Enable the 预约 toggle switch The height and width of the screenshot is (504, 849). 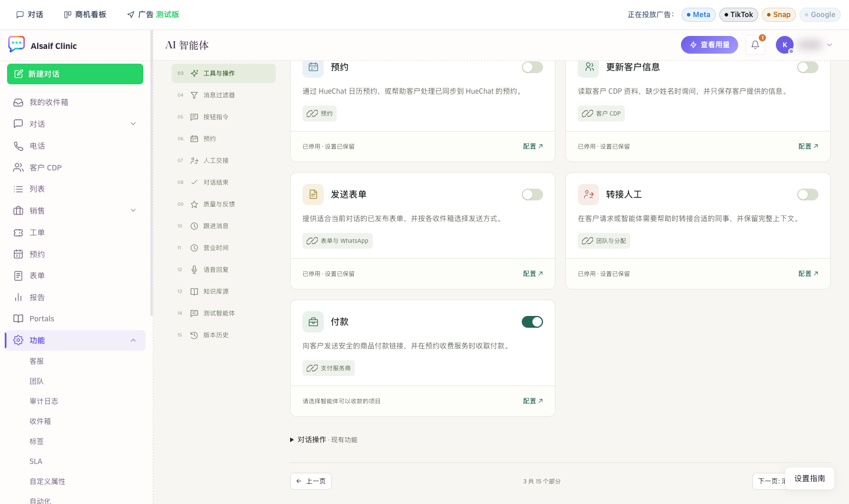(532, 67)
